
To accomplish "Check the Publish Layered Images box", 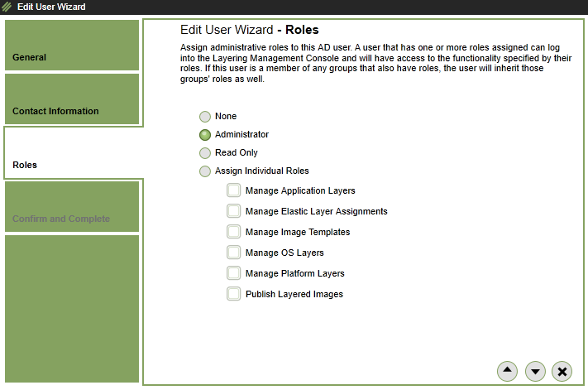I will (234, 294).
